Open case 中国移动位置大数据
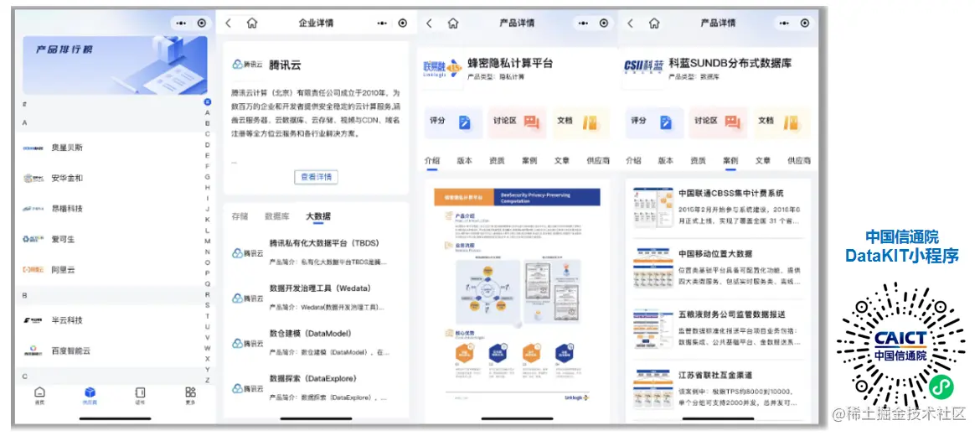This screenshot has height=436, width=980. [718, 268]
